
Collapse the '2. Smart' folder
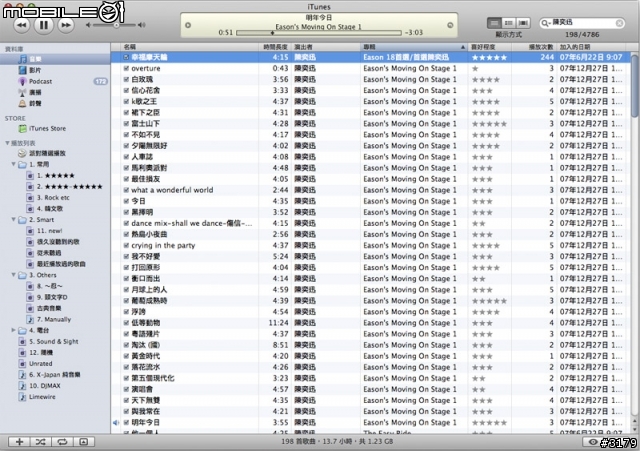tap(13, 220)
